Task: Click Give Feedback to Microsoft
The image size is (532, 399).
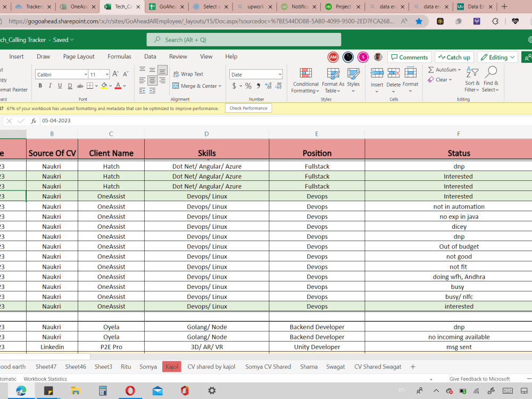Action: tap(479, 379)
